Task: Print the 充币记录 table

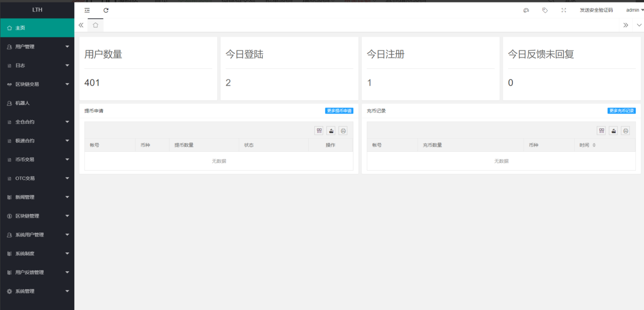Action: [626, 131]
